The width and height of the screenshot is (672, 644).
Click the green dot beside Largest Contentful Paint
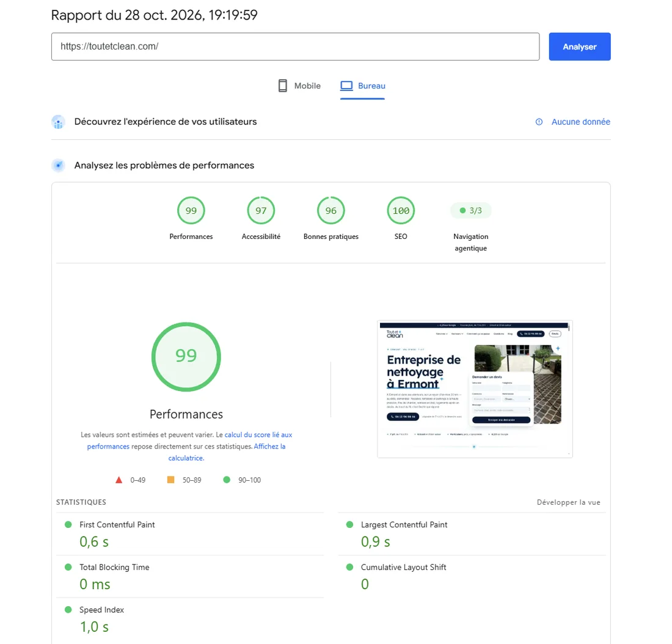349,524
